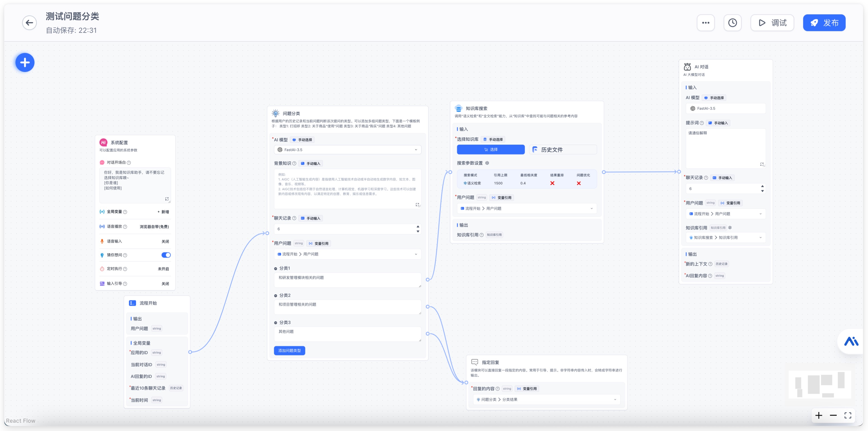Toggle the 猜你想问 switch
Viewport: 868px width, 431px height.
point(166,255)
